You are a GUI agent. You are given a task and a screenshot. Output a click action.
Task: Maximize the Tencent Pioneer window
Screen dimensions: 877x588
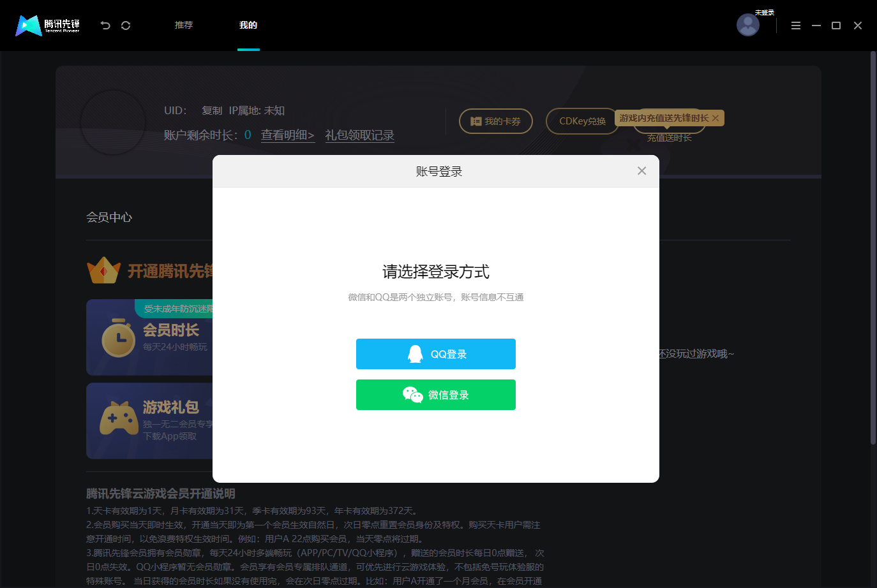tap(836, 26)
